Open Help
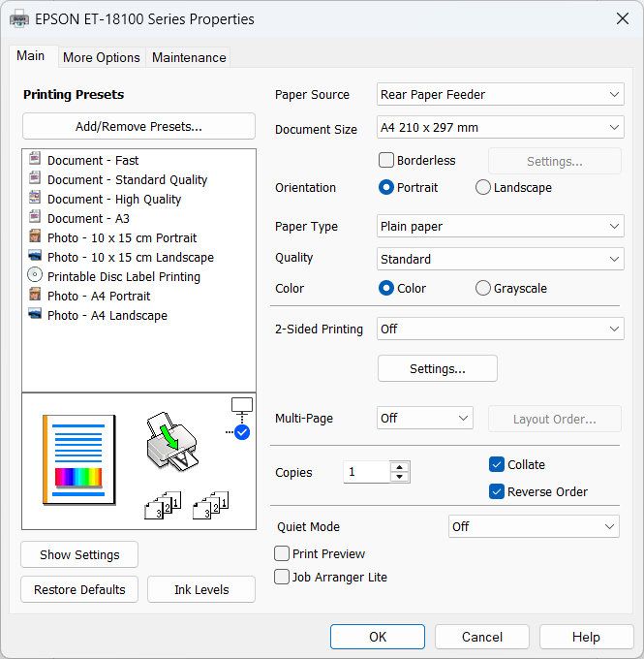 tap(587, 637)
